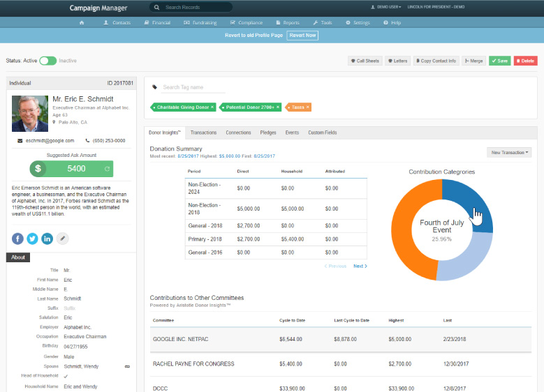Open the Fundraising navigation menu
This screenshot has width=544, height=392.
(x=200, y=22)
